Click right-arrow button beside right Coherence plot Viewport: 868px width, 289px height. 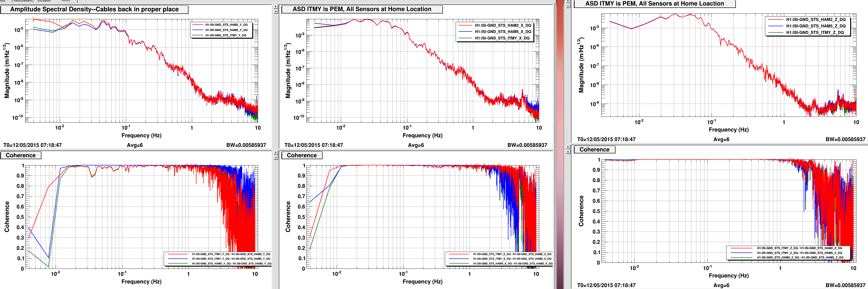pos(568,147)
